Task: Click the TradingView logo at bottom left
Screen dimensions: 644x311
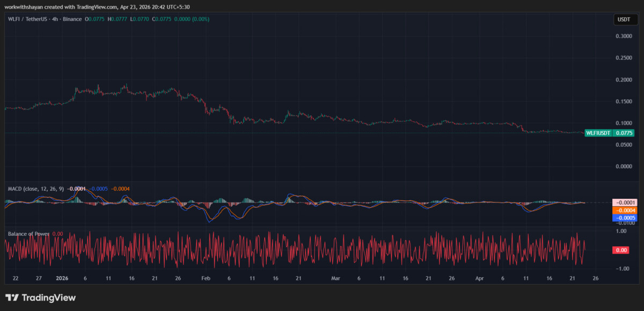Action: [41, 298]
